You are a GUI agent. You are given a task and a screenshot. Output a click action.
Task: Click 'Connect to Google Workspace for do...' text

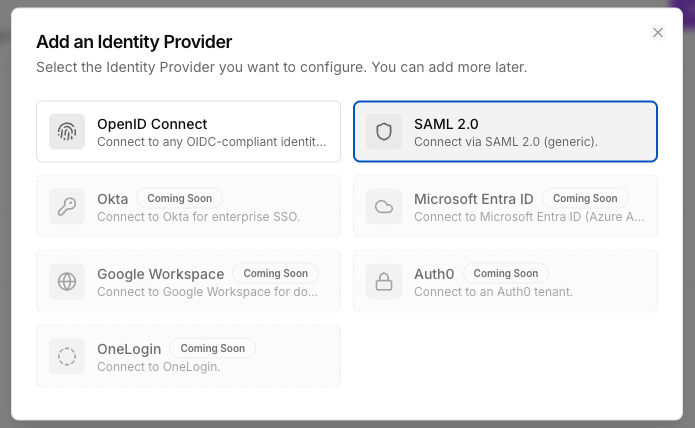(207, 292)
